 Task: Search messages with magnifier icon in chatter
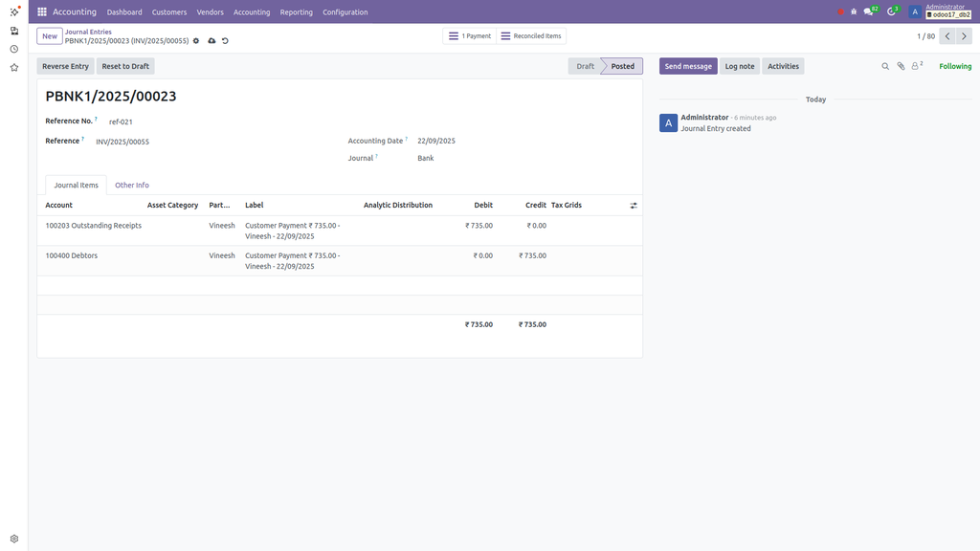point(885,66)
